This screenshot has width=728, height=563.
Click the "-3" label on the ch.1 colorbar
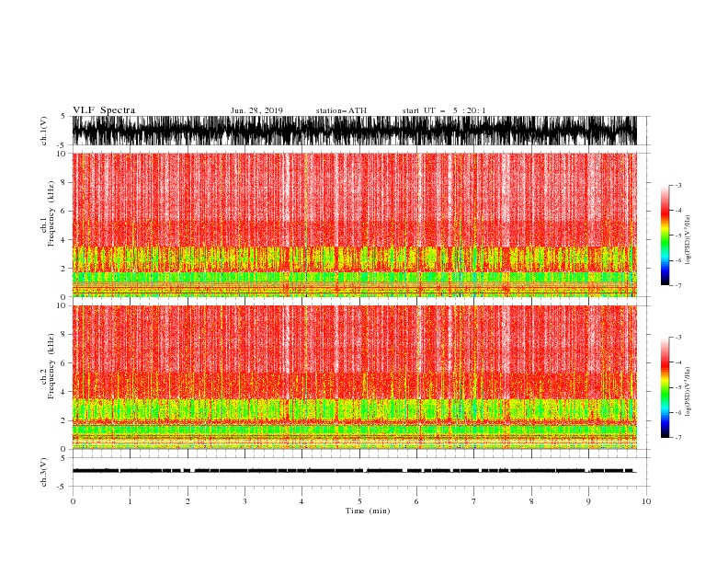(678, 185)
